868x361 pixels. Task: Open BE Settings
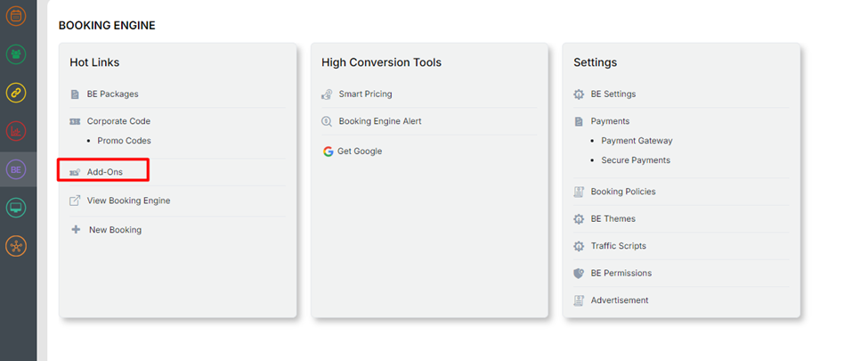[x=612, y=94]
